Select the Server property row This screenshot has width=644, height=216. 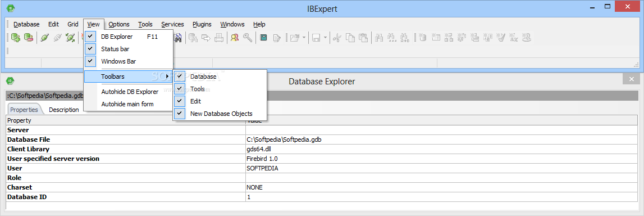(322, 130)
